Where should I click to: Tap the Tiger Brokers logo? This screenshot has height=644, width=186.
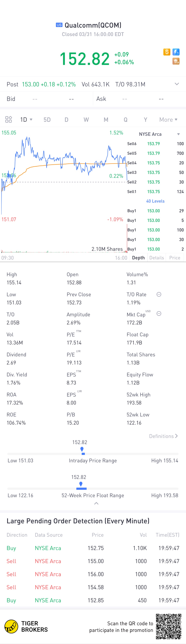[x=26, y=626]
